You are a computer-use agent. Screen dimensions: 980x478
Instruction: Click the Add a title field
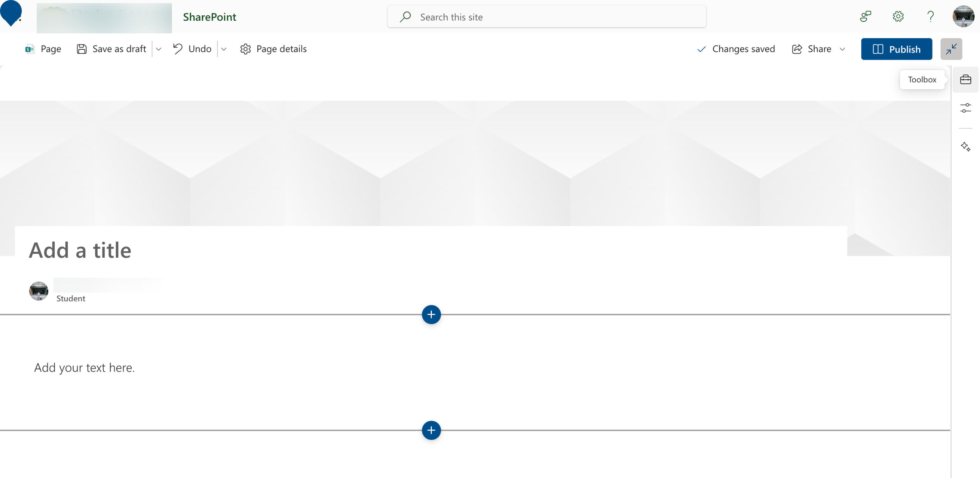80,250
